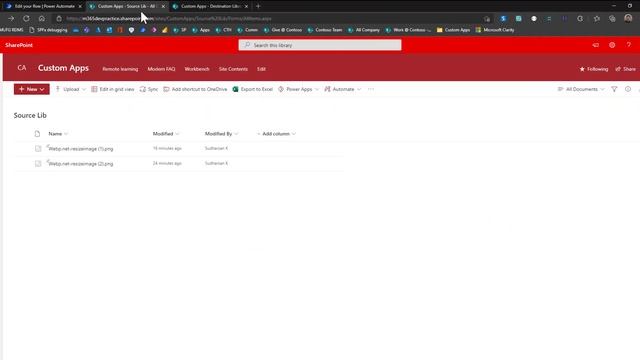Image resolution: width=640 pixels, height=360 pixels.
Task: Open the Contoso Team bookmark
Action: tap(324, 30)
